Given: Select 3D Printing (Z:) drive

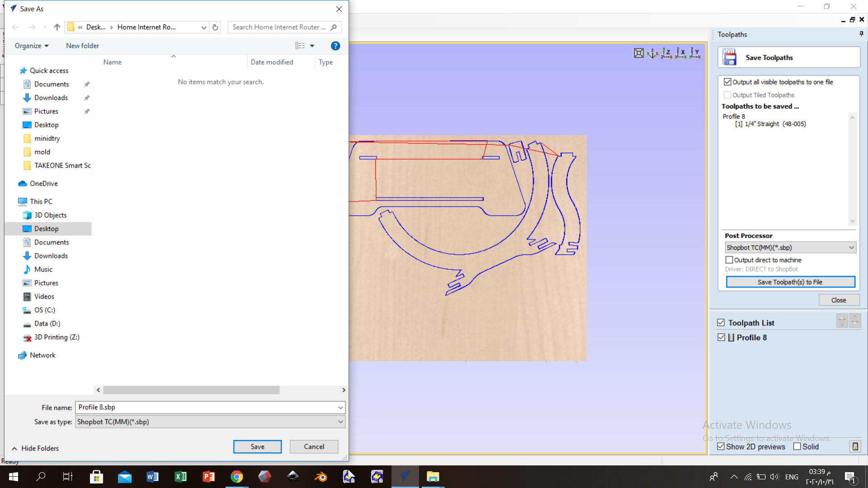Looking at the screenshot, I should point(57,337).
